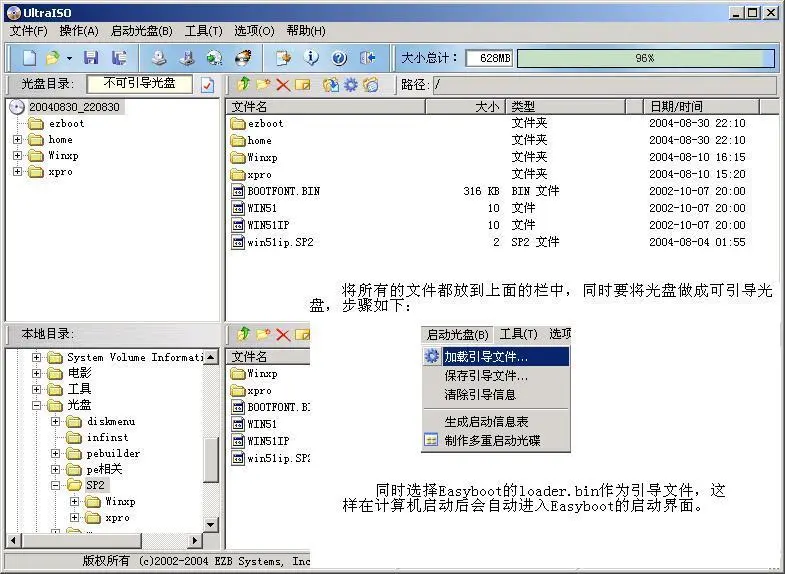
Task: Click red Delete X in lower local toolbar
Action: [283, 334]
